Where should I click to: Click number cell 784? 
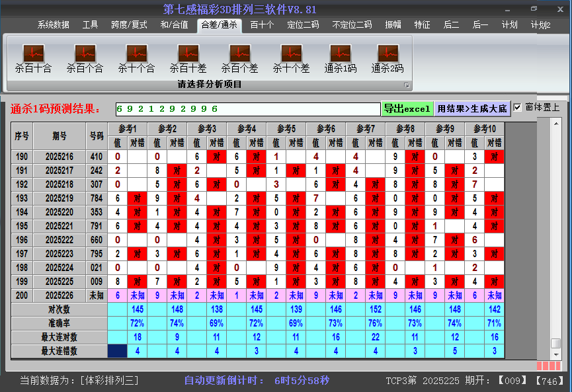(x=97, y=198)
